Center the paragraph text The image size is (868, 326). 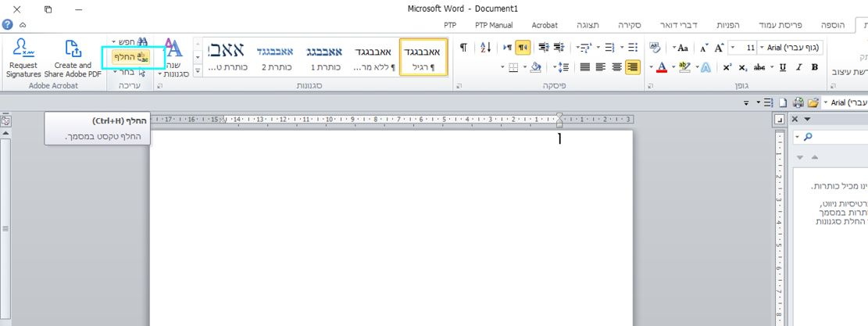[x=616, y=67]
